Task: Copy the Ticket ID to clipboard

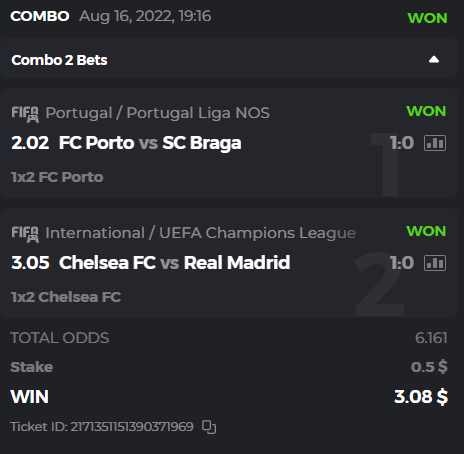Action: pyautogui.click(x=209, y=427)
